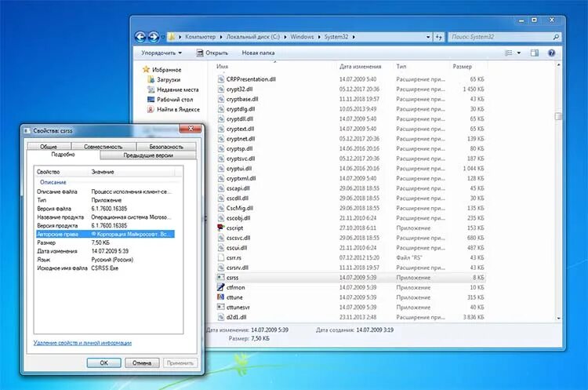
Task: Select the cttune application icon
Action: coord(220,297)
